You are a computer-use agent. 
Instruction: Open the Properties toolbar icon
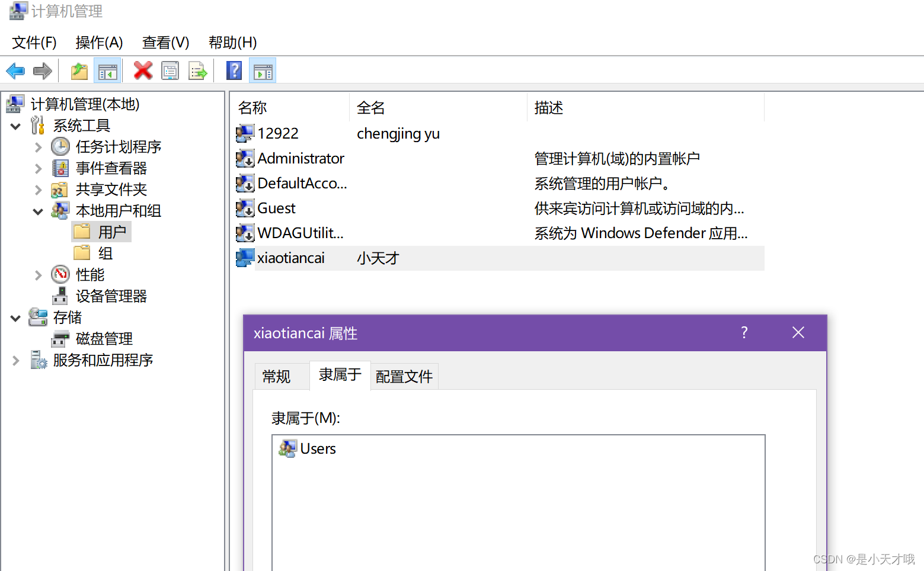tap(170, 70)
